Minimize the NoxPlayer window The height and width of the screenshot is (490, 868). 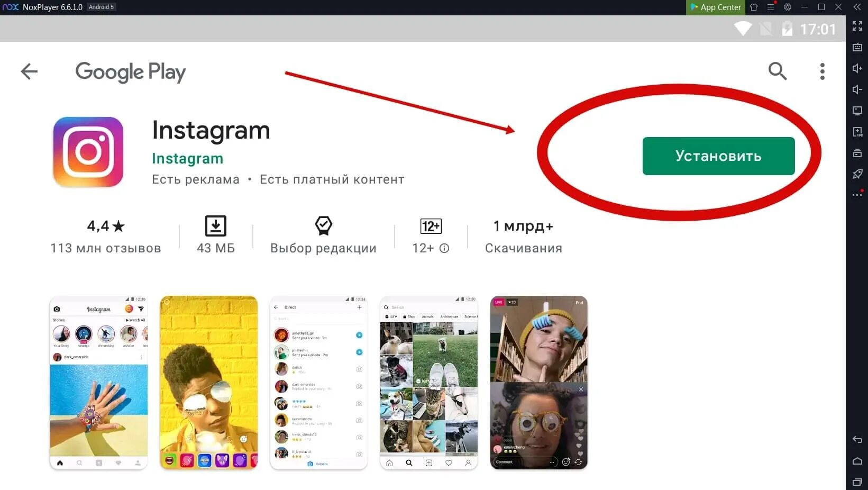pyautogui.click(x=805, y=7)
